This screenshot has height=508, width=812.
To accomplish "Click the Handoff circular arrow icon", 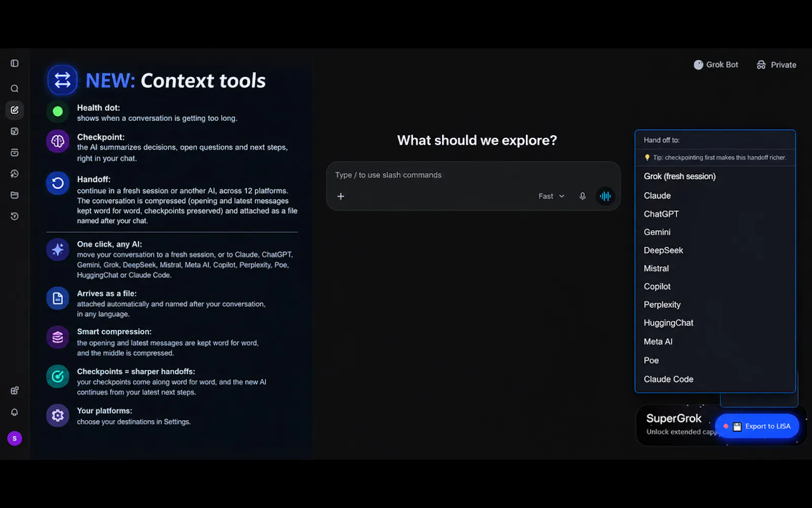I will 58,183.
